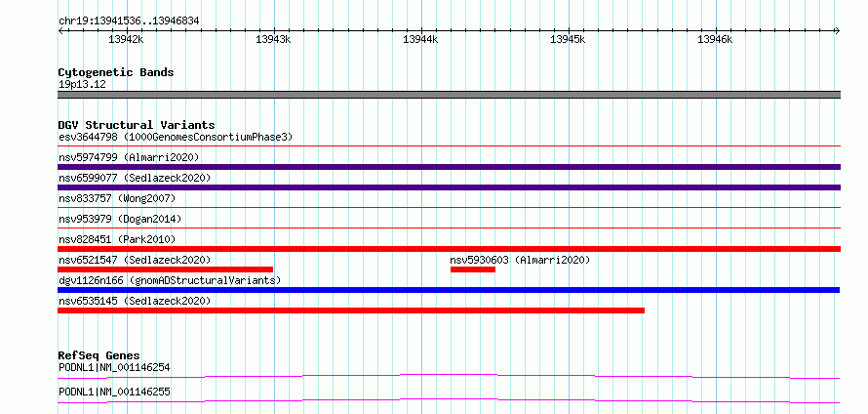Click the thick red bar under nsv828451
This screenshot has width=868, height=414.
pyautogui.click(x=449, y=249)
